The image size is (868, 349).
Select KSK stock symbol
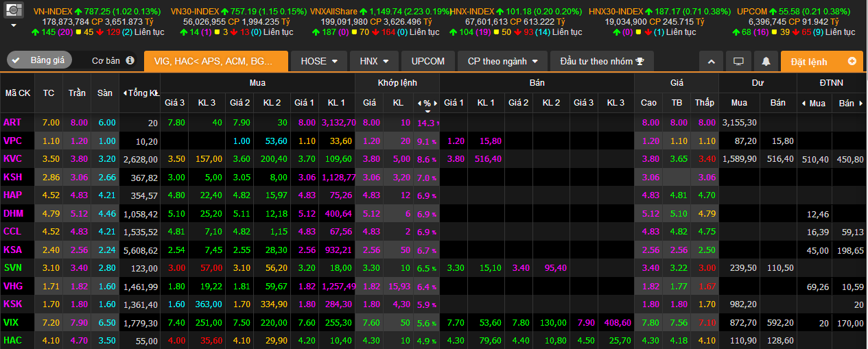tap(12, 304)
